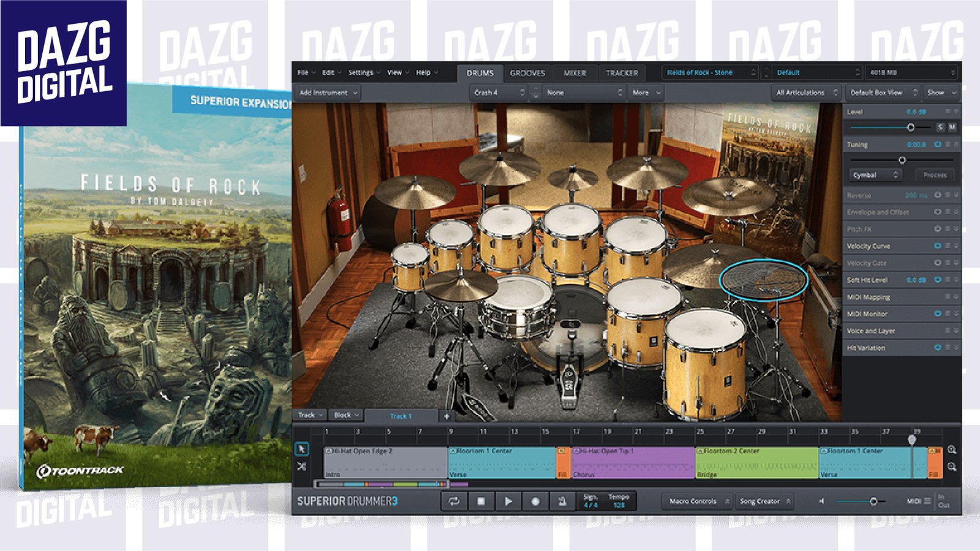The image size is (980, 551).
Task: Open the All Articulations dropdown
Action: click(x=806, y=92)
